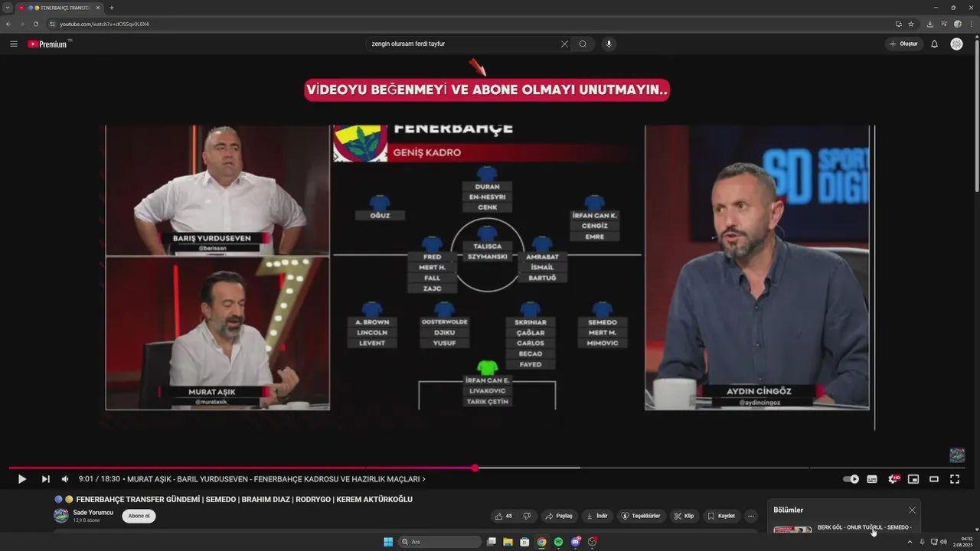The height and width of the screenshot is (551, 980).
Task: Toggle autoplay switch
Action: 851,479
